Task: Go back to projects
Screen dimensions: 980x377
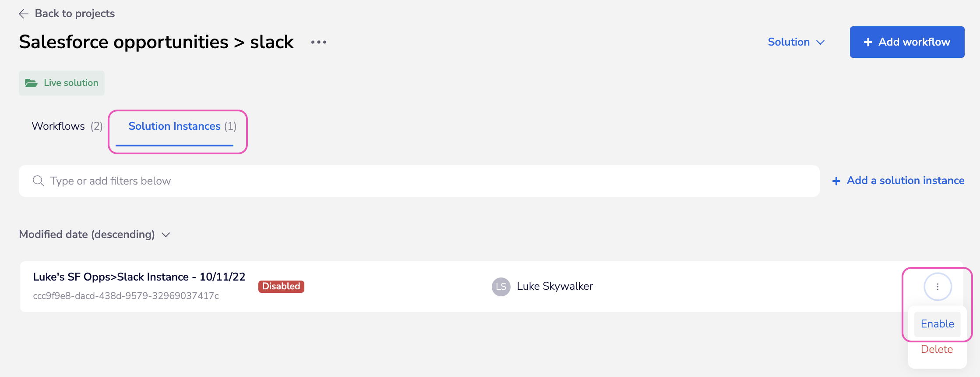Action: (x=74, y=14)
